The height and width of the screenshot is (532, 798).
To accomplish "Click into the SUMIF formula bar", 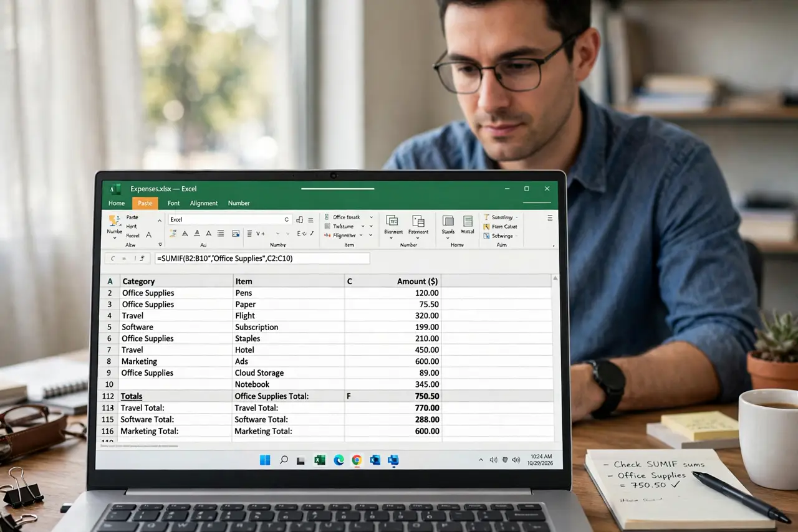I will coord(262,258).
